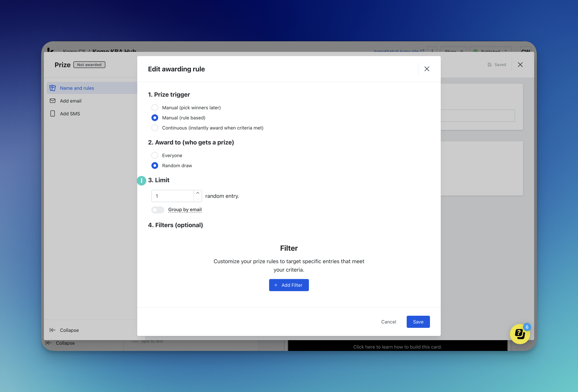
Task: Open the Add SMS section
Action: click(x=70, y=113)
